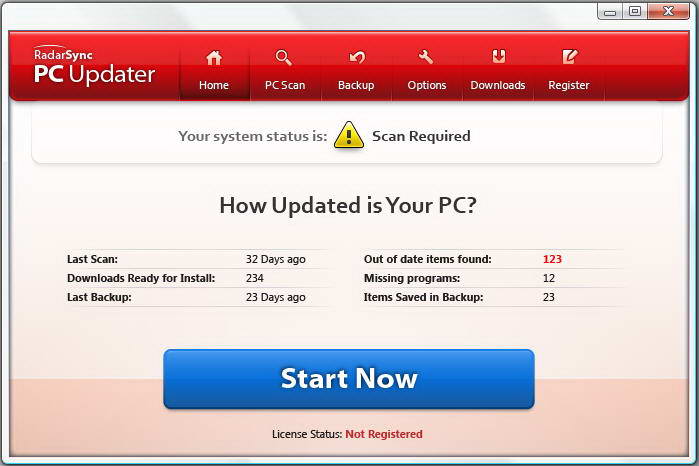
Task: Click the Backup undo arrow icon
Action: tap(357, 57)
